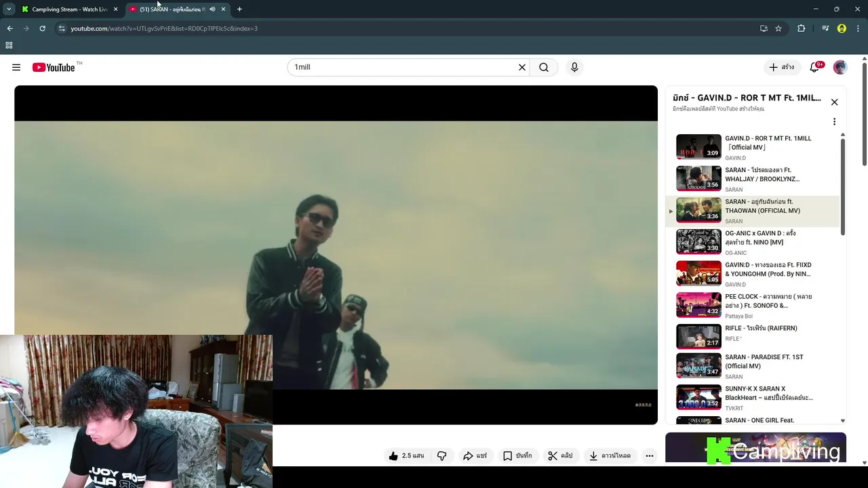The image size is (868, 488).
Task: Open the YouTube hamburger guide menu
Action: tap(16, 67)
